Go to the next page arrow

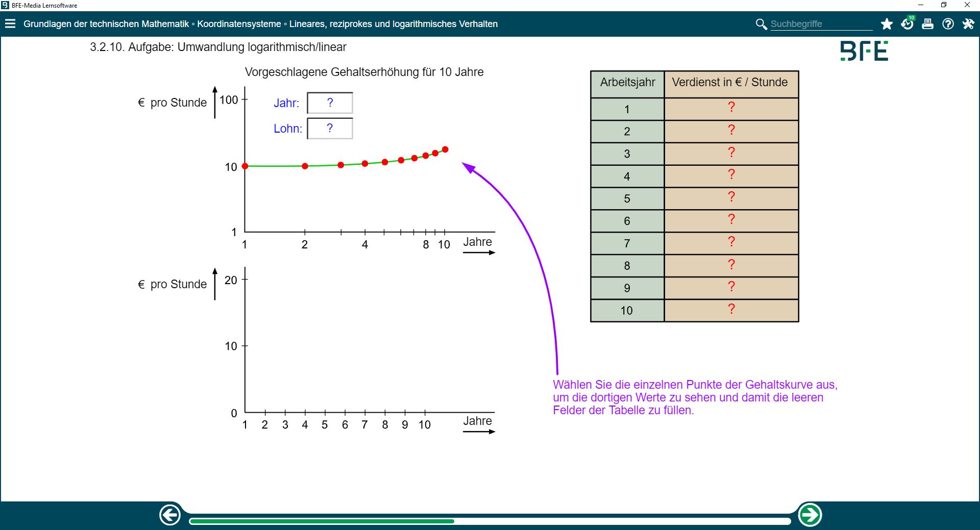pos(810,515)
